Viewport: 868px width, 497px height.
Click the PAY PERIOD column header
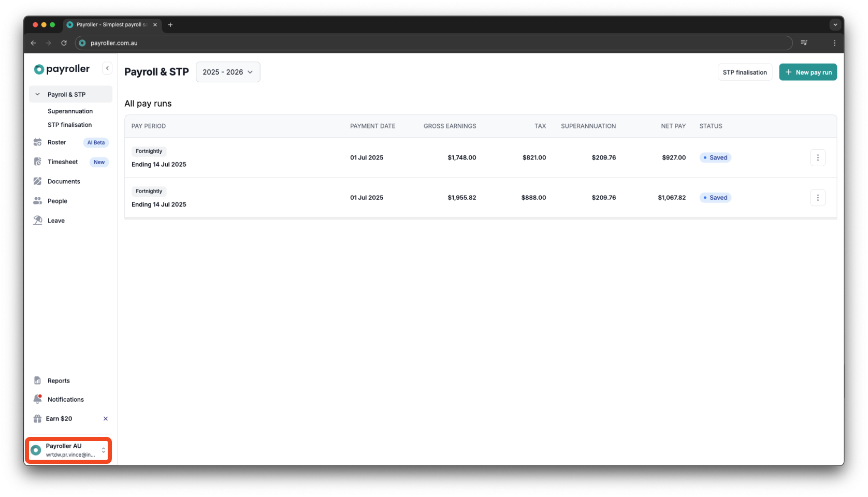click(x=149, y=126)
